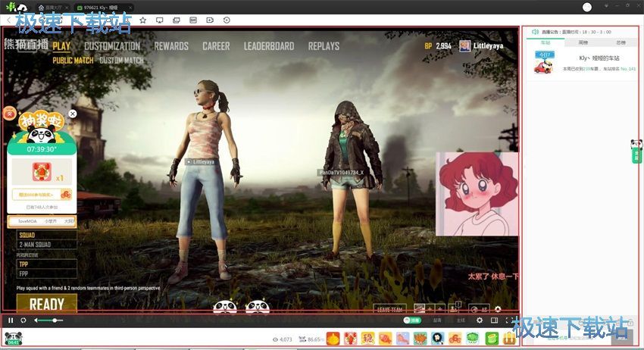The height and width of the screenshot is (350, 644).
Task: Click the cloud icon in the title bar
Action: click(x=22, y=7)
